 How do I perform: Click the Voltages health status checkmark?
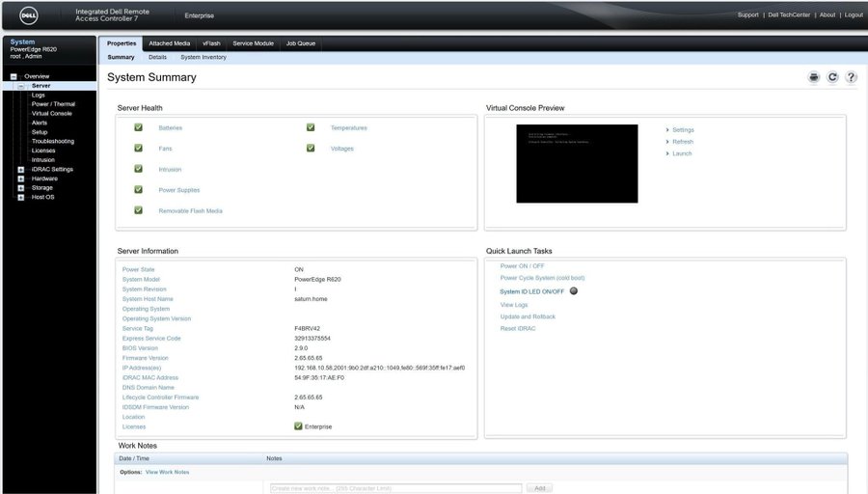click(x=311, y=148)
